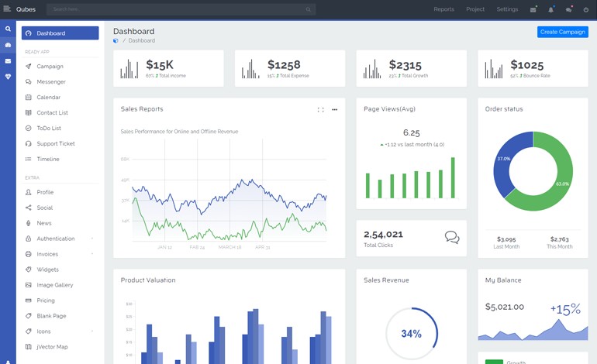Expand the Icons submenu arrow
The height and width of the screenshot is (364, 597).
[92, 331]
